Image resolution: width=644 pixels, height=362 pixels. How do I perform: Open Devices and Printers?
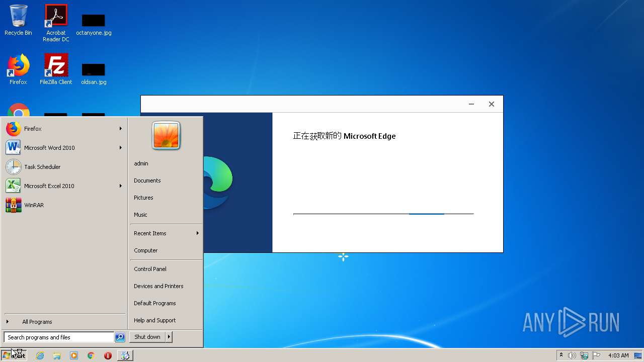pos(166,286)
